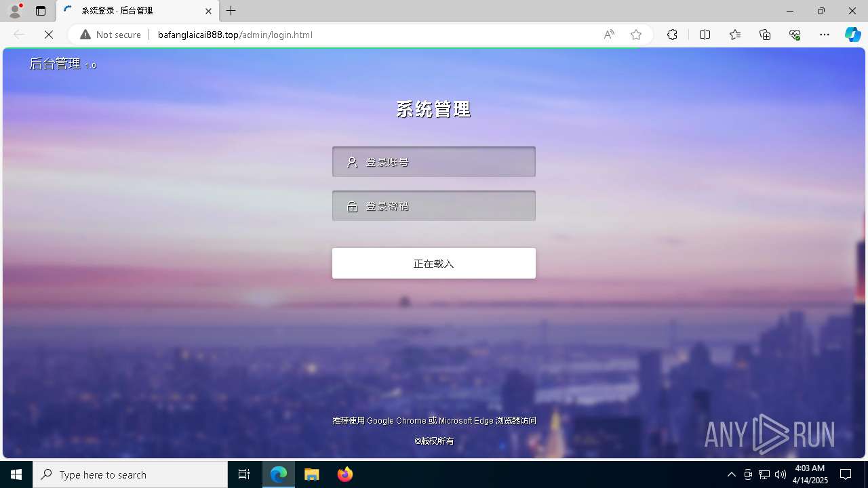Click the ©版权所有 footer text

[x=434, y=441]
